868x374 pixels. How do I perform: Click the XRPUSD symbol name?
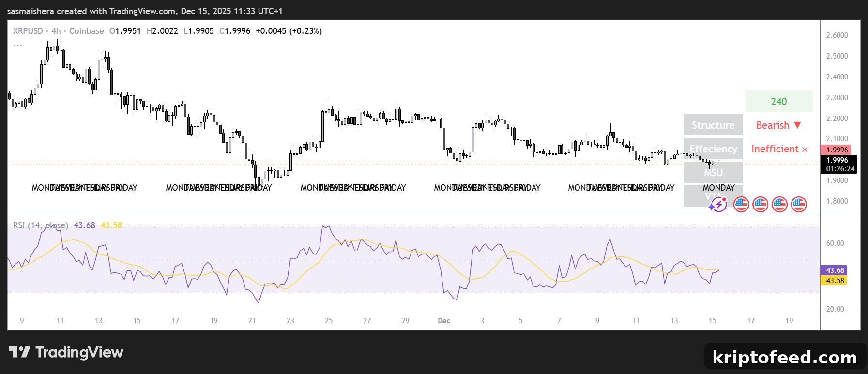[x=28, y=31]
